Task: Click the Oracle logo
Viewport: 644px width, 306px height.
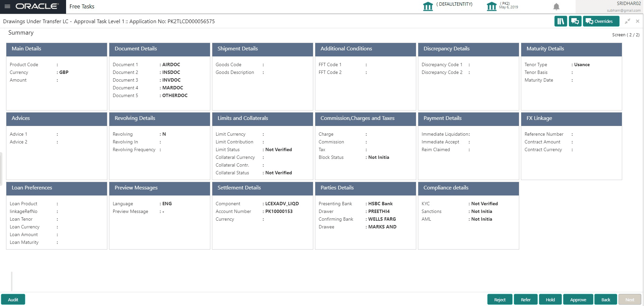Action: click(x=37, y=6)
